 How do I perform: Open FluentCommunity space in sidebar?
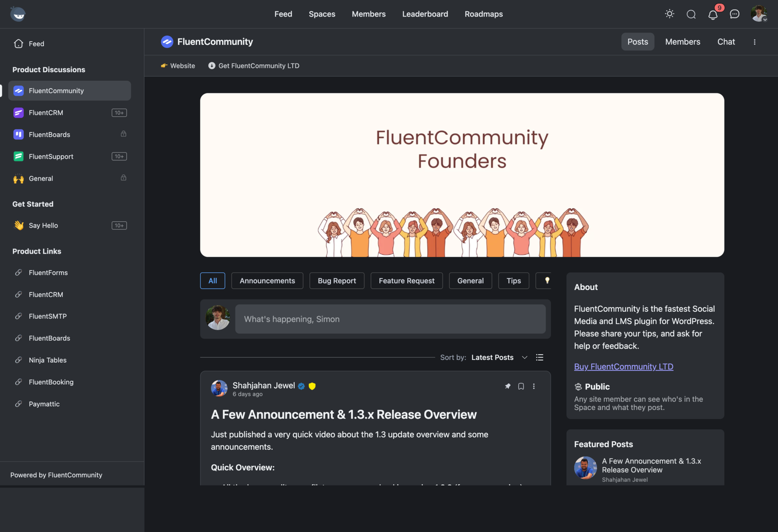pos(70,91)
